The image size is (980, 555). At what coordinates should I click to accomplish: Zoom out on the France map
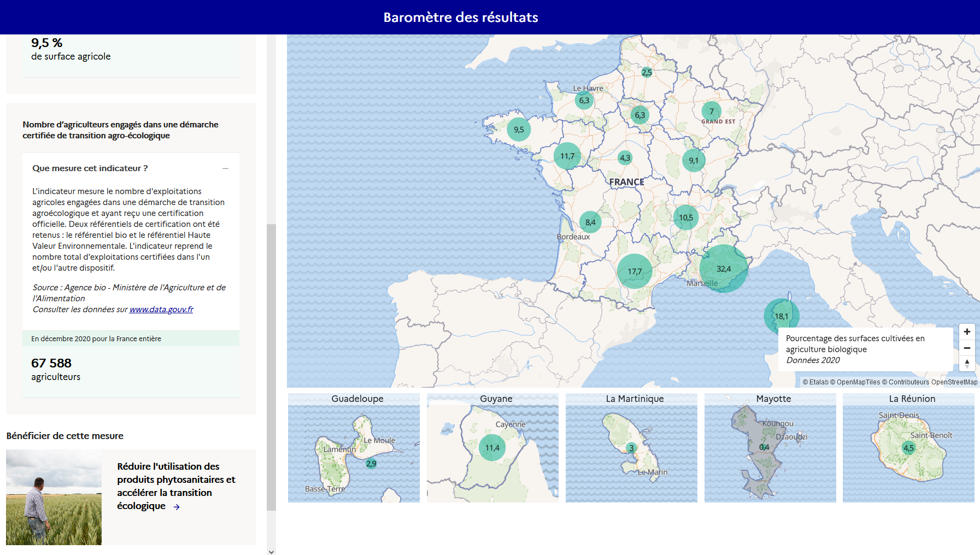point(967,348)
